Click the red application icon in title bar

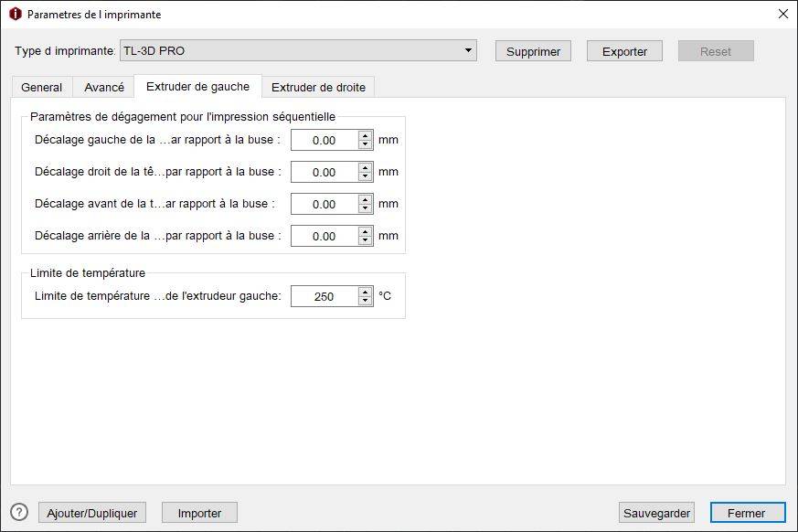tap(16, 14)
